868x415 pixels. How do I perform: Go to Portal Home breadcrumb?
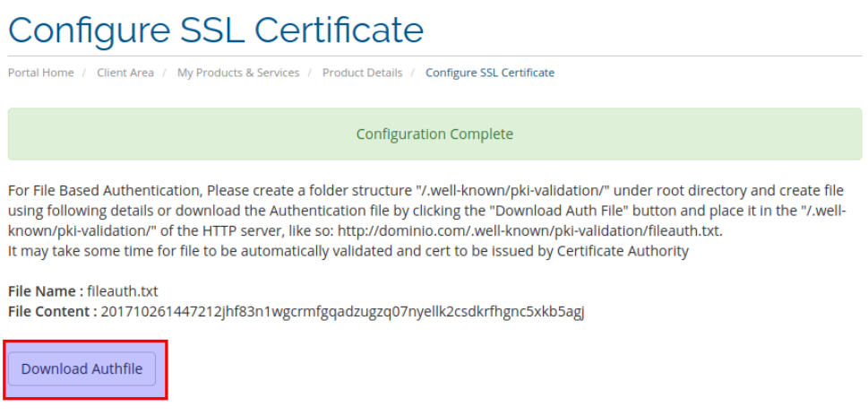click(x=41, y=73)
